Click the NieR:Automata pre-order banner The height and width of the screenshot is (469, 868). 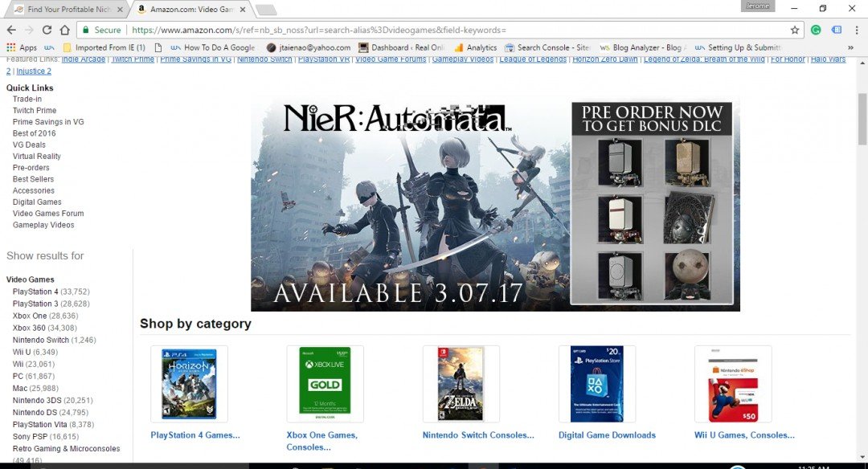coord(495,203)
